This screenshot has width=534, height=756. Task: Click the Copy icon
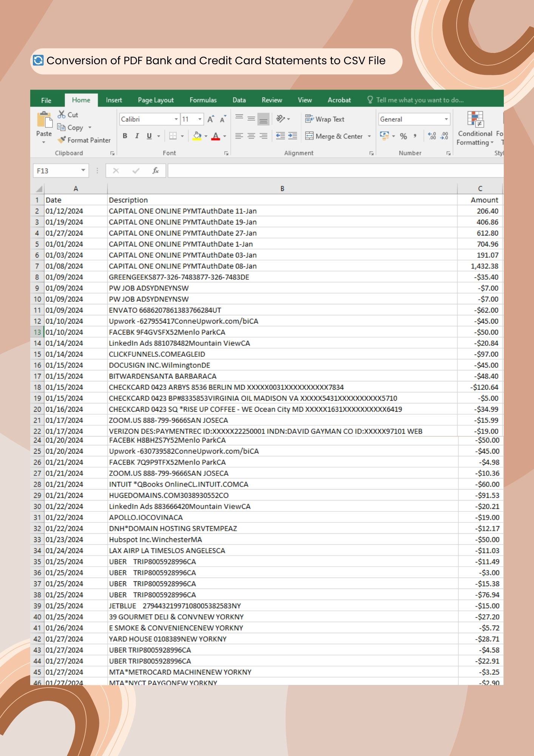(61, 127)
